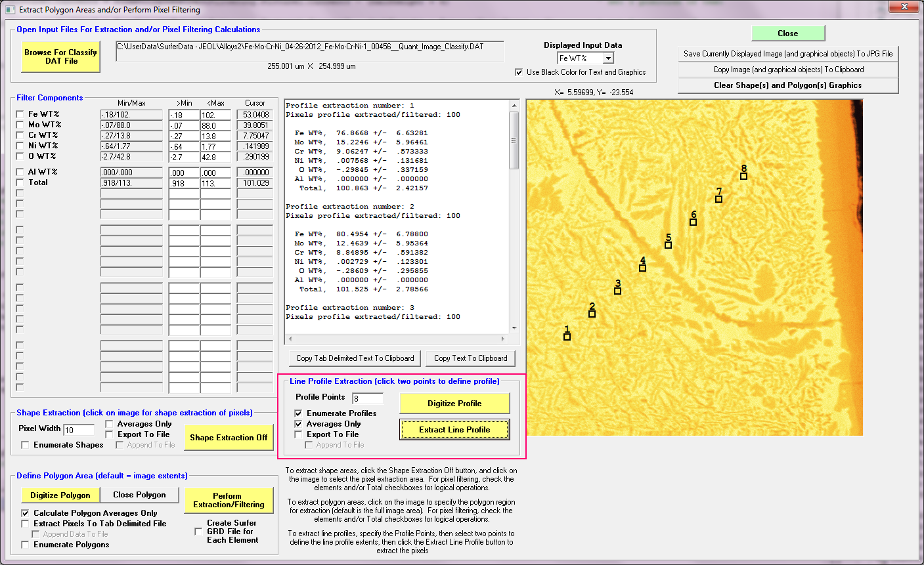Uncheck Enumerate Profiles checkbox

point(299,413)
